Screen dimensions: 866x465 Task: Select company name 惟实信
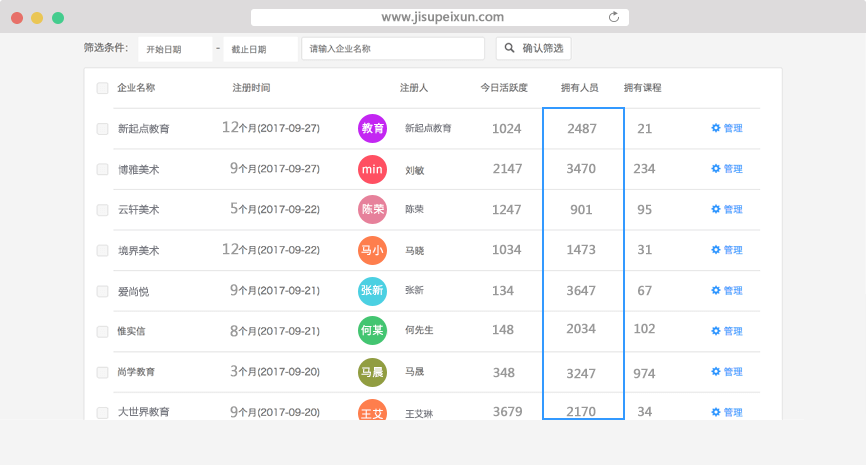(131, 331)
